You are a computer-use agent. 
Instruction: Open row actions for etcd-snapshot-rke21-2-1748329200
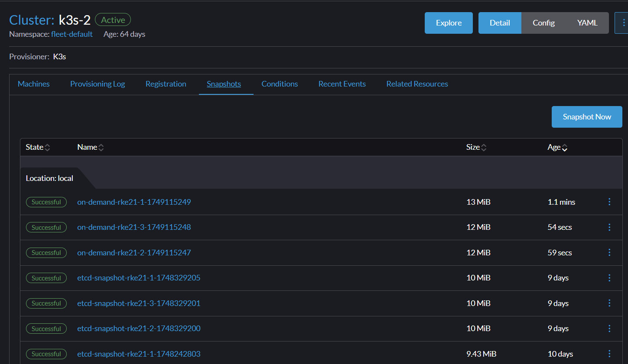pos(609,329)
